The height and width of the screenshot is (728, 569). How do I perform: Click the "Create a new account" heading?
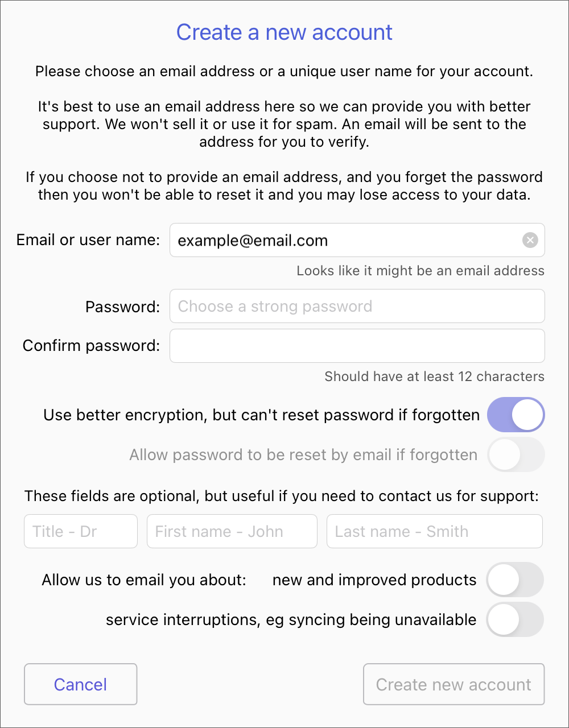tap(284, 32)
